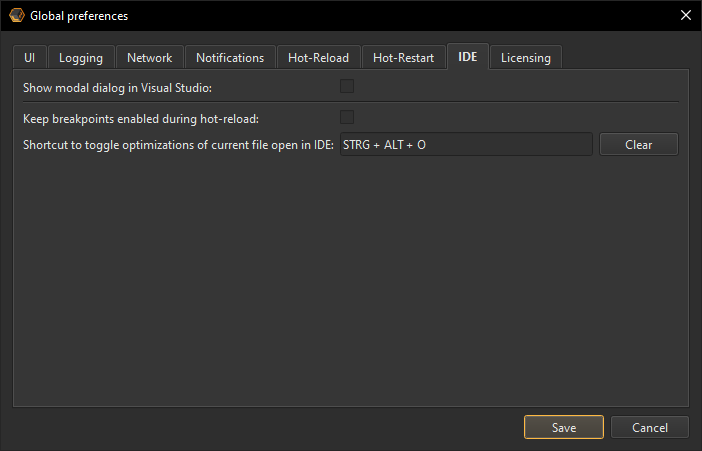Click the 'Shortcut to toggle optimizations' label
This screenshot has width=702, height=451.
point(178,145)
